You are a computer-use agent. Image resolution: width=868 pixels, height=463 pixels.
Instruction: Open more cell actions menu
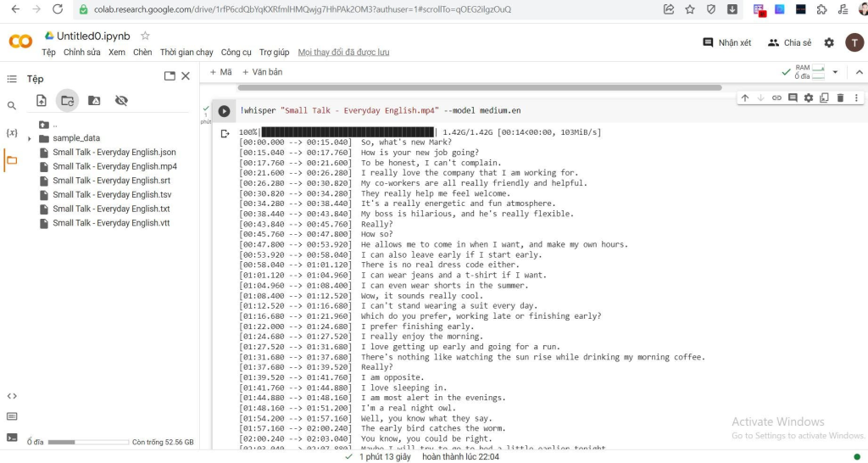pyautogui.click(x=856, y=98)
